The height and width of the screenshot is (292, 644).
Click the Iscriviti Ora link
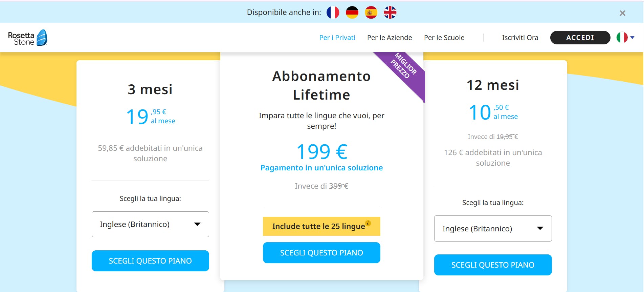[x=520, y=38]
